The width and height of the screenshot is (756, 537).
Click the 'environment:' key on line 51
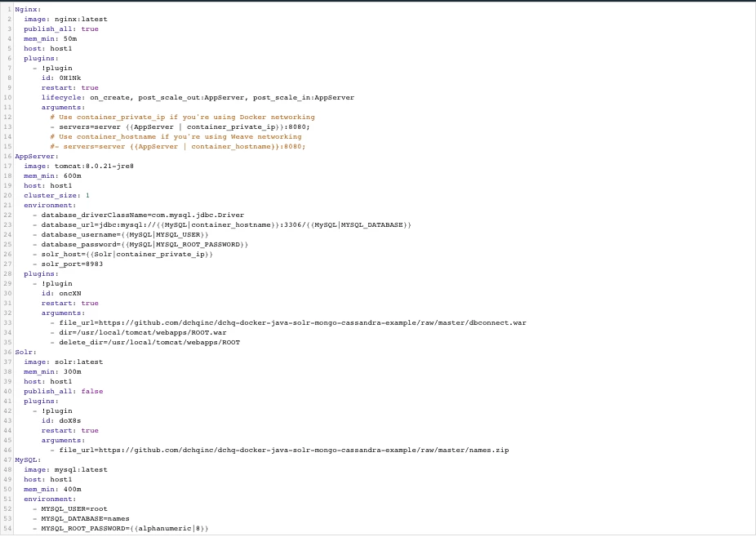[x=50, y=499]
